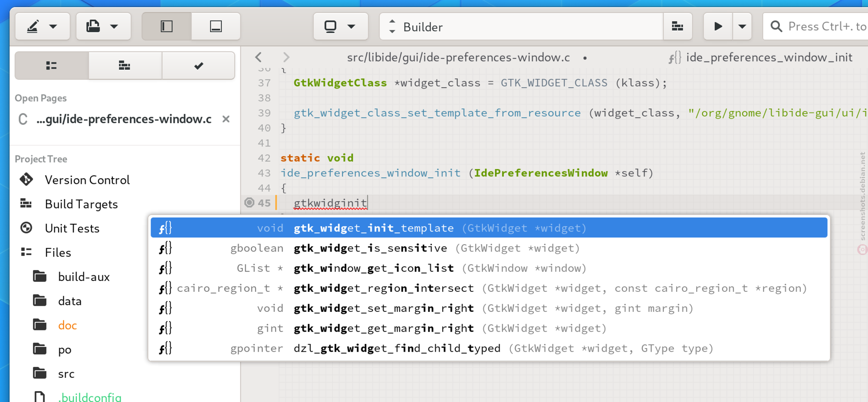Close the ide-preferences-window.c open page
This screenshot has width=868, height=402.
point(226,119)
